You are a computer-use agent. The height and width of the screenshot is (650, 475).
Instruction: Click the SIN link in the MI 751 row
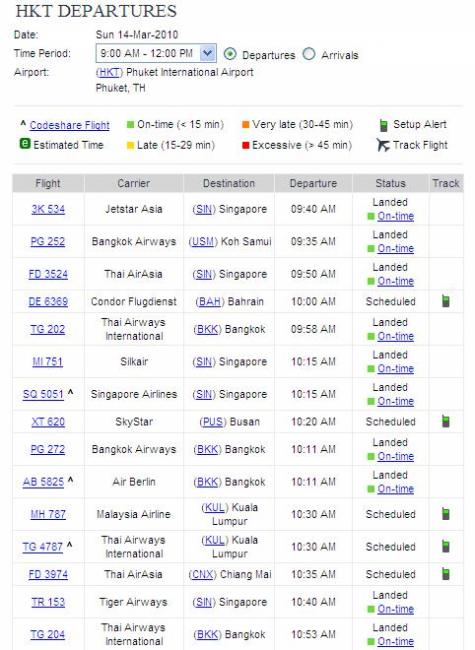204,362
